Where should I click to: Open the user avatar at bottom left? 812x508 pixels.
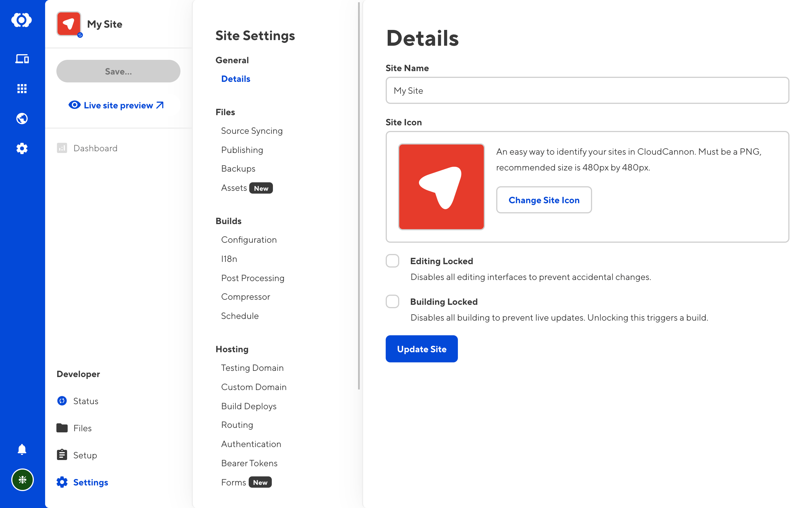click(x=22, y=479)
